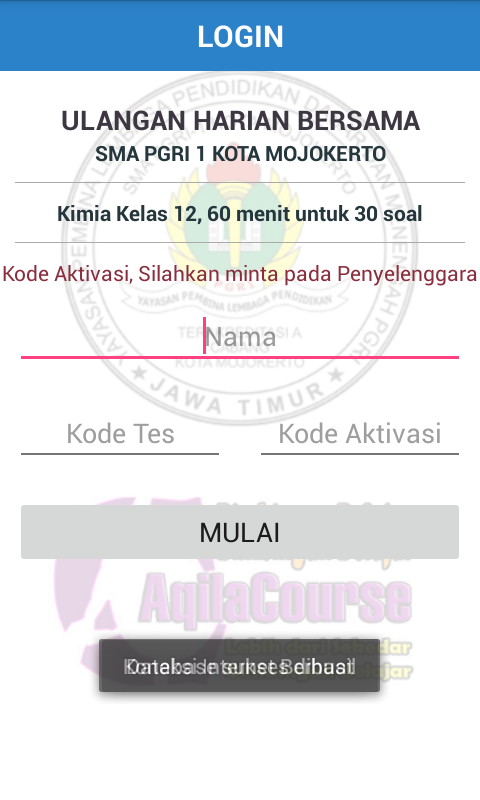
Task: Tap the Lebih dari Sekedar tagline
Action: [317, 647]
